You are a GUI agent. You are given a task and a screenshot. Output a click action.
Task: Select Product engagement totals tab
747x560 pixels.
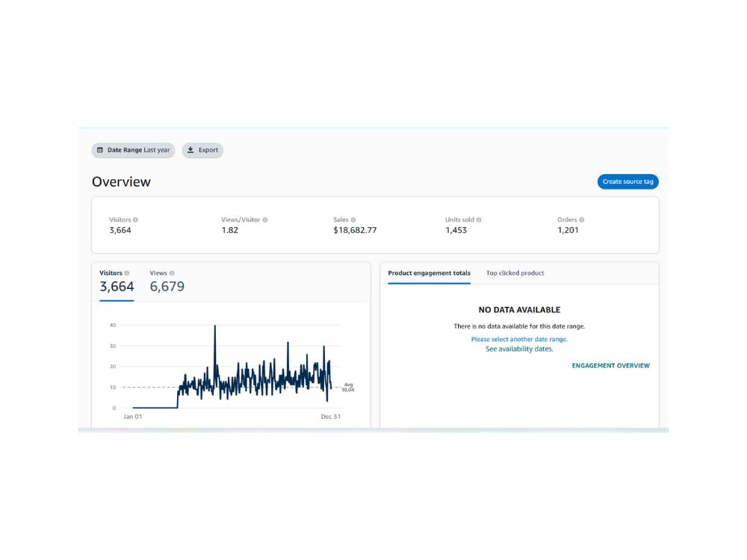pos(430,273)
